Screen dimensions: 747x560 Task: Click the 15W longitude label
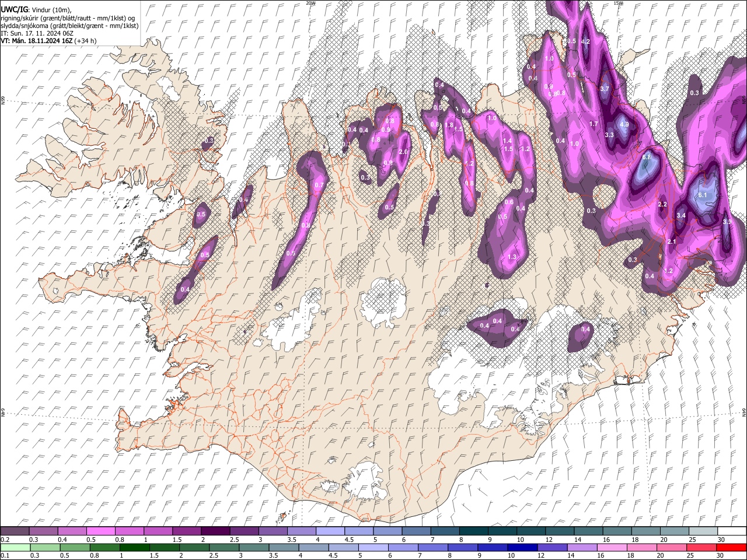coord(618,3)
